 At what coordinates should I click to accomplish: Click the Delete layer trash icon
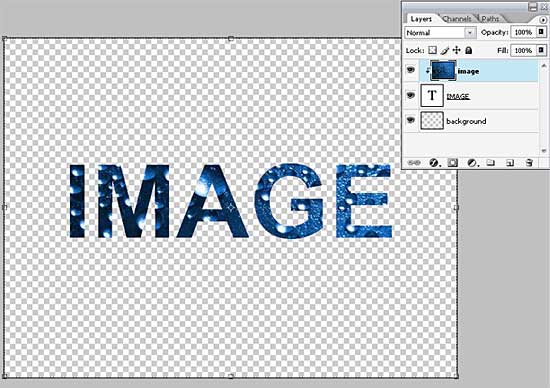[x=529, y=163]
